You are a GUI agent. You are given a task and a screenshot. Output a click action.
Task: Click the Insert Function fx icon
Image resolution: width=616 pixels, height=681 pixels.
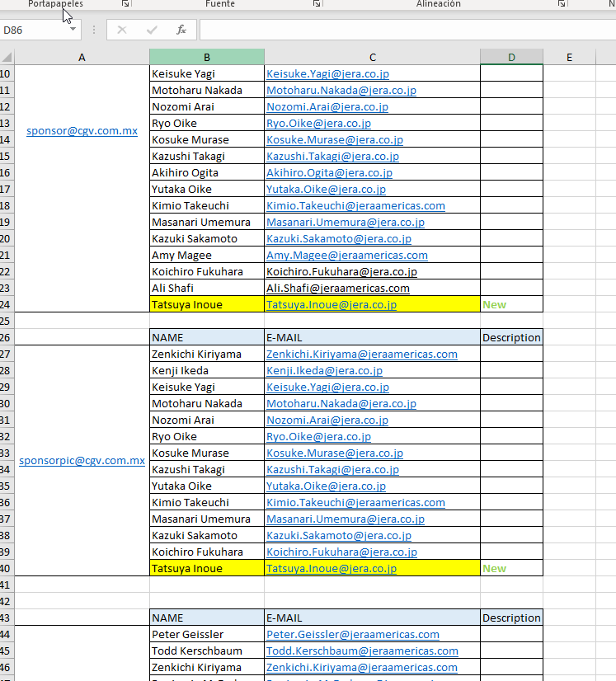click(x=181, y=30)
